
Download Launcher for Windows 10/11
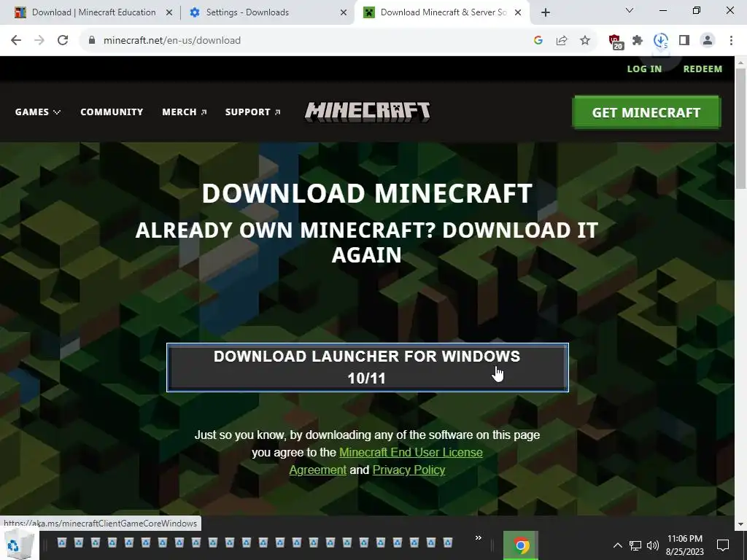pyautogui.click(x=368, y=367)
